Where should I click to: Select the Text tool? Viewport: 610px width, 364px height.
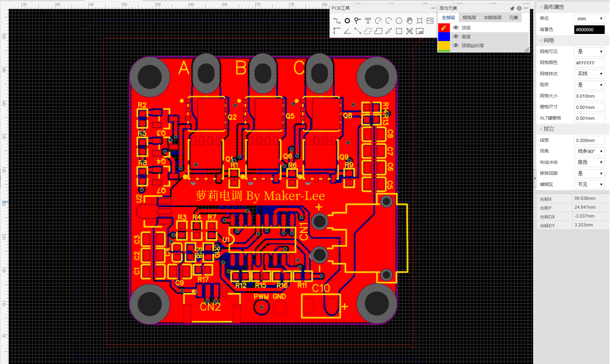(368, 21)
